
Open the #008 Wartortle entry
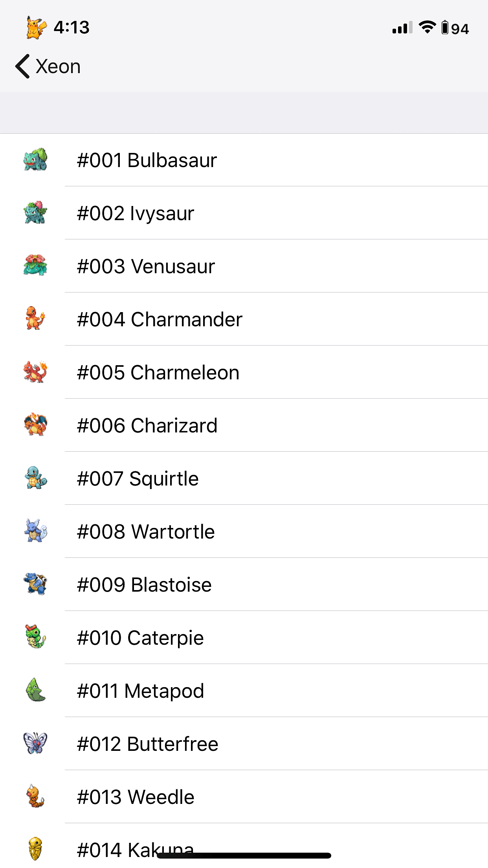pyautogui.click(x=244, y=531)
